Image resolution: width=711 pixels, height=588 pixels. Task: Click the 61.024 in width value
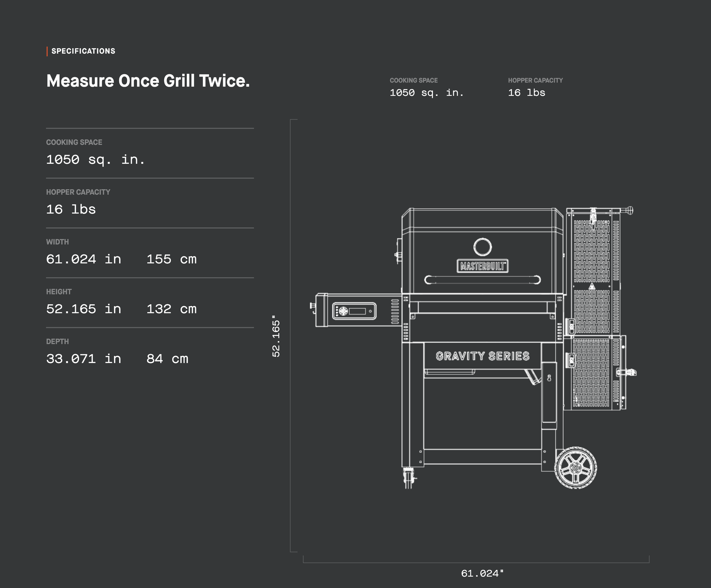point(84,259)
